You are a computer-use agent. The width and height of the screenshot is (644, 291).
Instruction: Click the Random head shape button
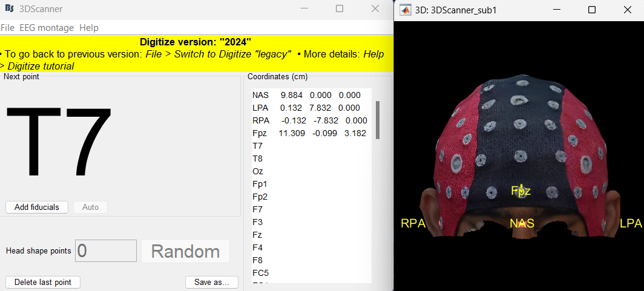coord(185,251)
